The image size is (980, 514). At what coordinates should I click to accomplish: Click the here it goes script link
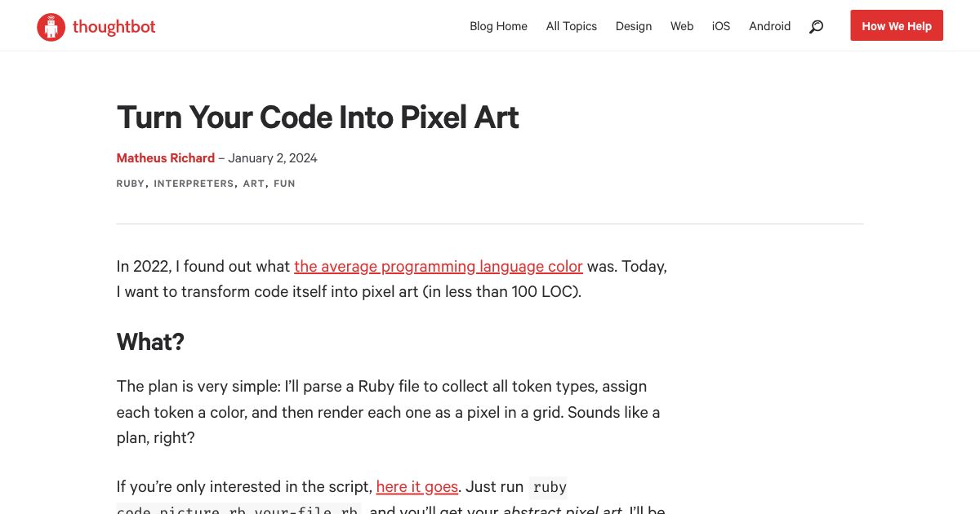pos(416,486)
